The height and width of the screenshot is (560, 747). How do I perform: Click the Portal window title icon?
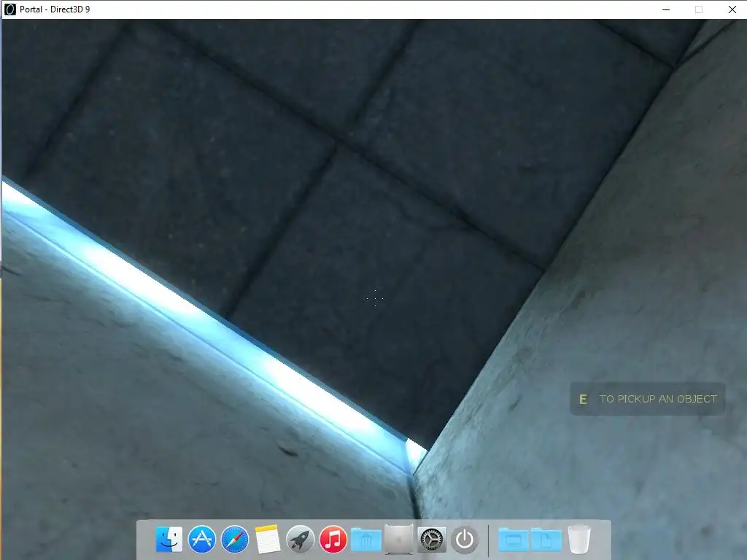(9, 9)
